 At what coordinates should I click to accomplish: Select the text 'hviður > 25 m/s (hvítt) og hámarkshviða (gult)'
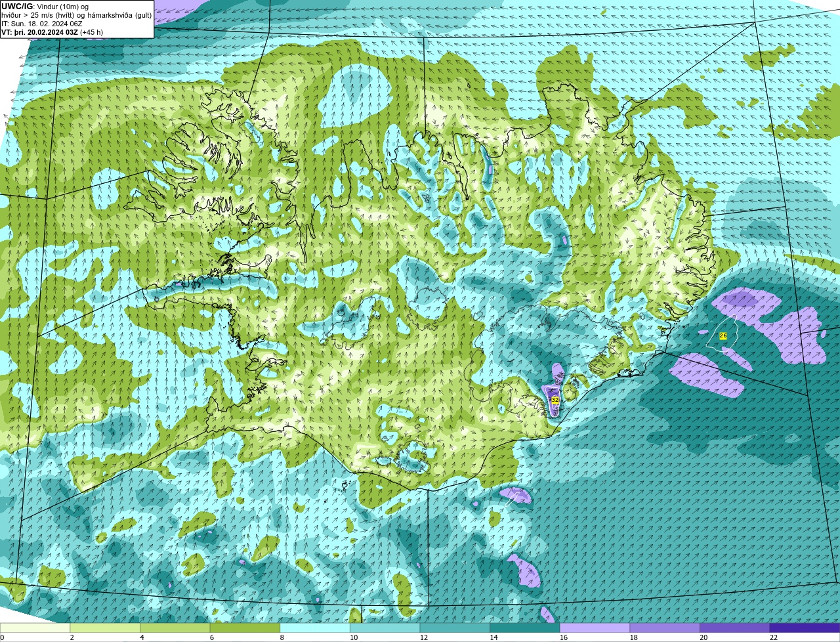click(x=76, y=15)
